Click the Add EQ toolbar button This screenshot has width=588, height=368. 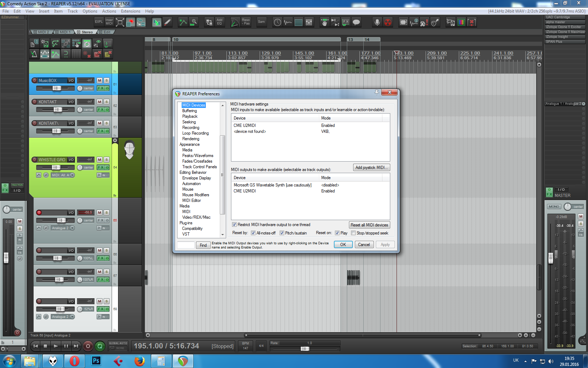pos(219,22)
